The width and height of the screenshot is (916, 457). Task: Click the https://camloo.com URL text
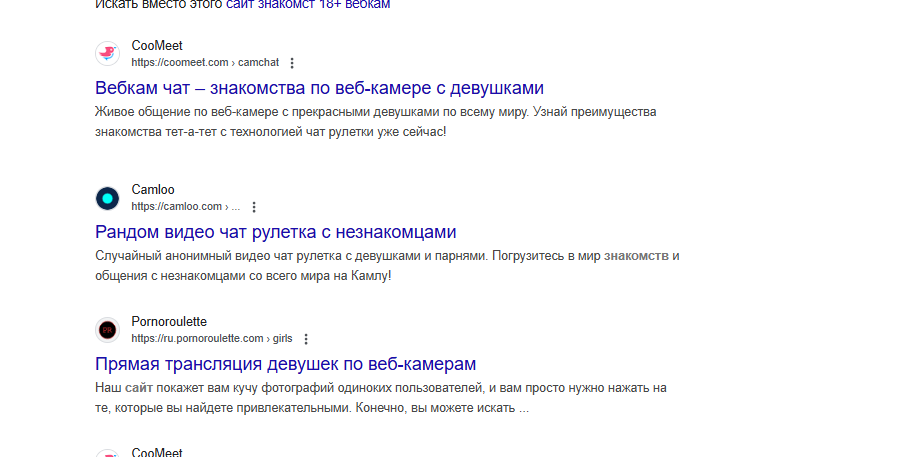(x=186, y=206)
